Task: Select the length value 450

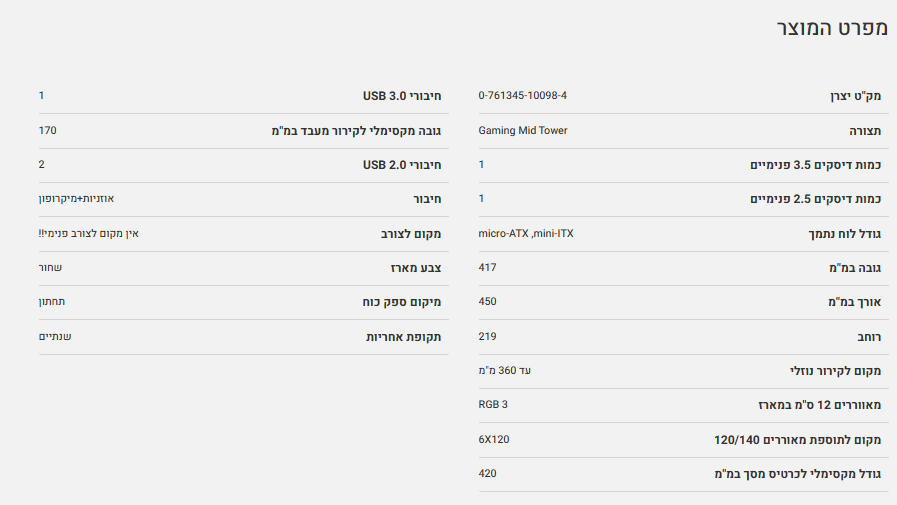Action: (x=487, y=302)
